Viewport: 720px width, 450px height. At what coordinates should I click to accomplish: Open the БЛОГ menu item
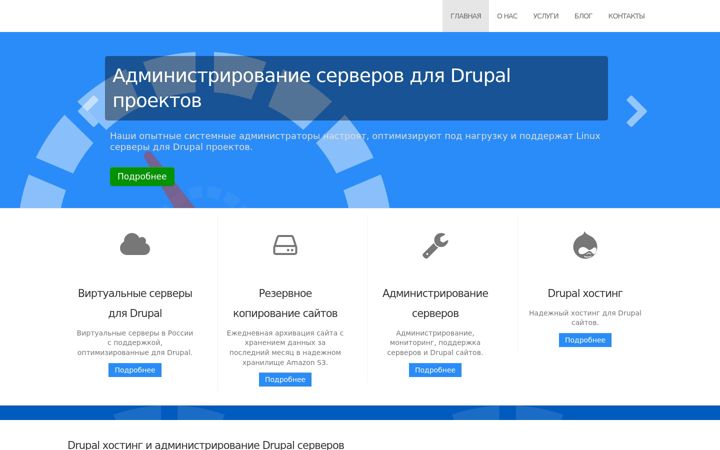pyautogui.click(x=583, y=16)
